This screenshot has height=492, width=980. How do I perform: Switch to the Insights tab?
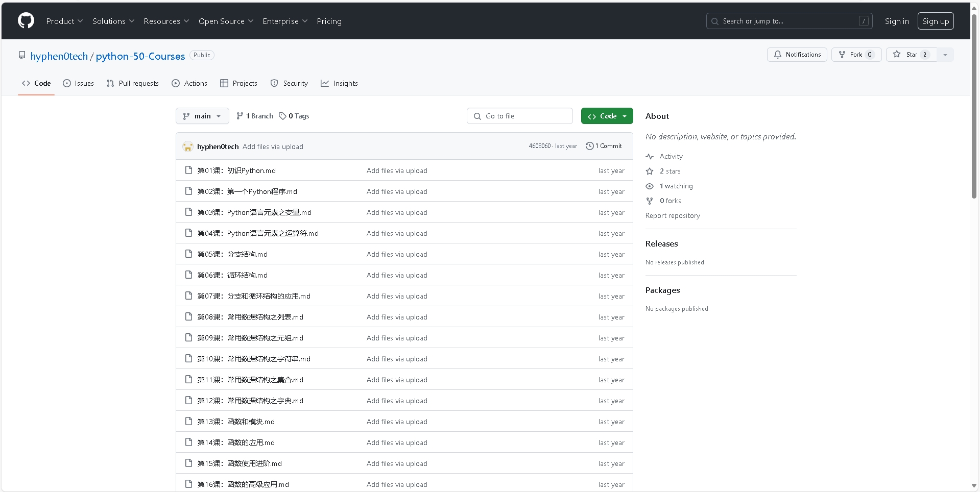[339, 83]
